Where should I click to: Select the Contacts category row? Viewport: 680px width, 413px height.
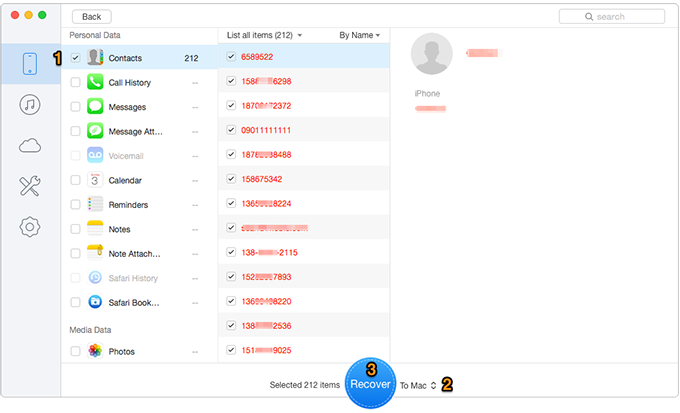point(139,58)
